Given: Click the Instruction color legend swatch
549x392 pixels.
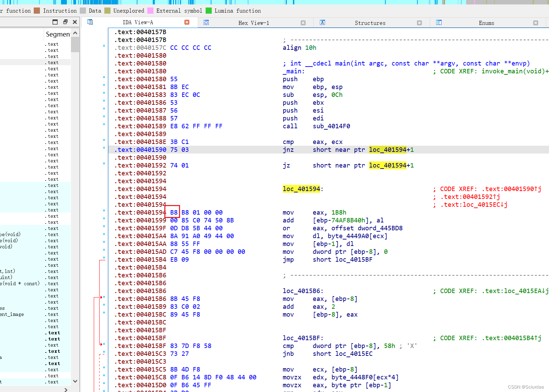Looking at the screenshot, I should [37, 11].
